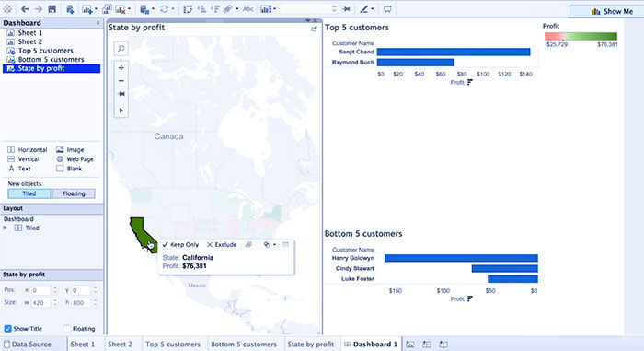
Task: Click the Go to Sheet icon on State by profit
Action: coord(315,29)
